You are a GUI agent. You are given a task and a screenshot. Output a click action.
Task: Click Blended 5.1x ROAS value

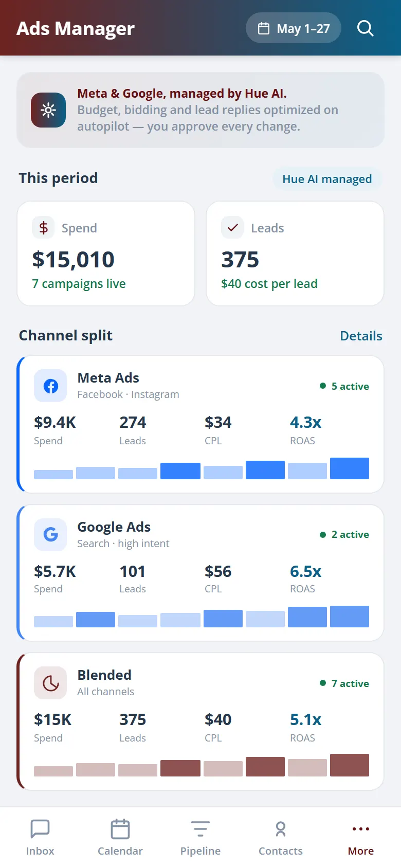click(305, 720)
